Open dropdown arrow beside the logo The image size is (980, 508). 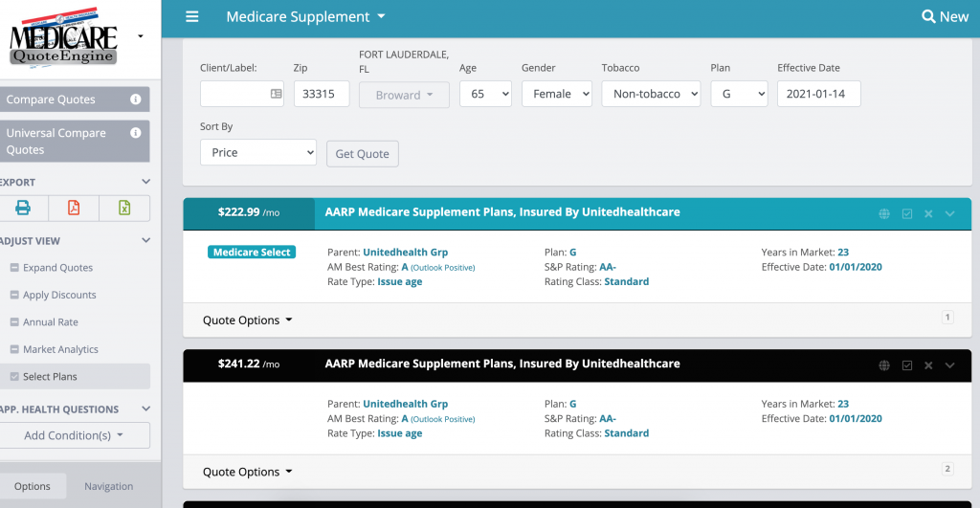[141, 36]
